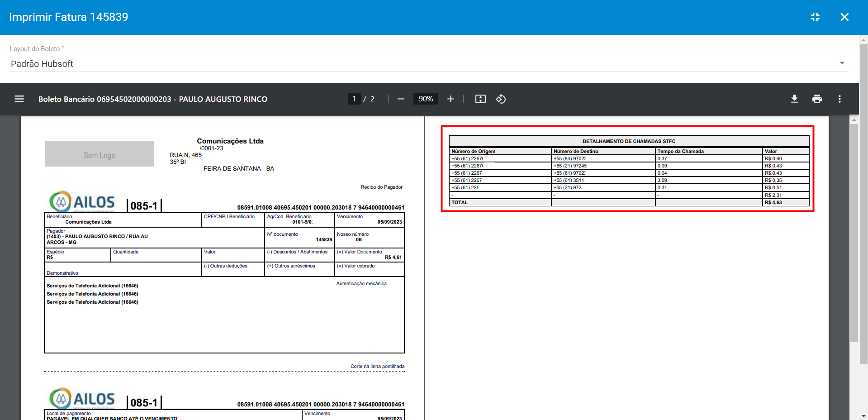The width and height of the screenshot is (868, 420).
Task: Edit the current page number field
Action: click(354, 99)
